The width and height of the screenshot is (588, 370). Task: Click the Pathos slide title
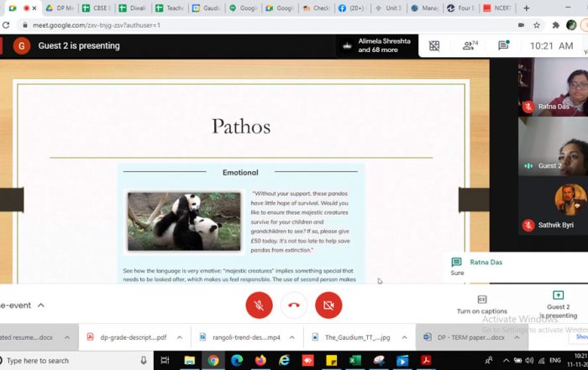[x=241, y=126]
